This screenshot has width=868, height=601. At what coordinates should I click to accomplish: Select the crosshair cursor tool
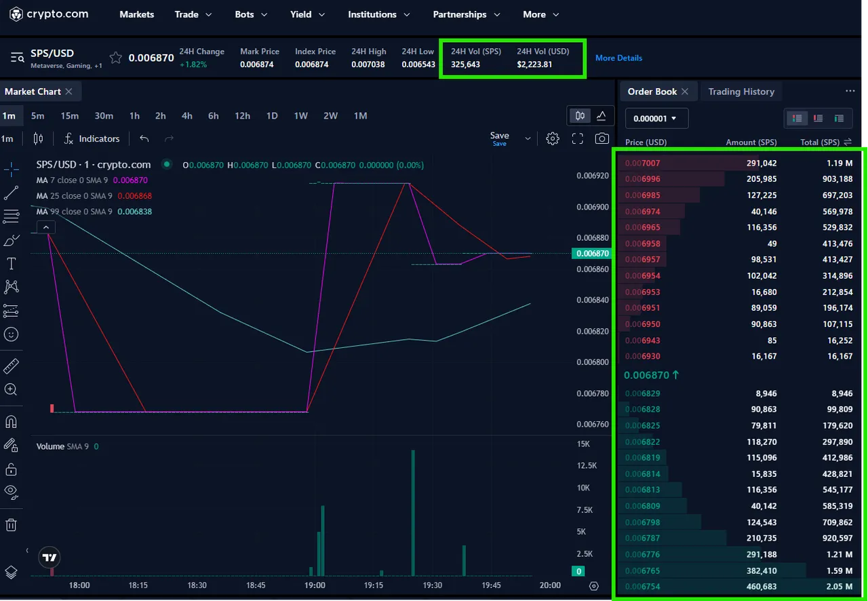coord(11,170)
